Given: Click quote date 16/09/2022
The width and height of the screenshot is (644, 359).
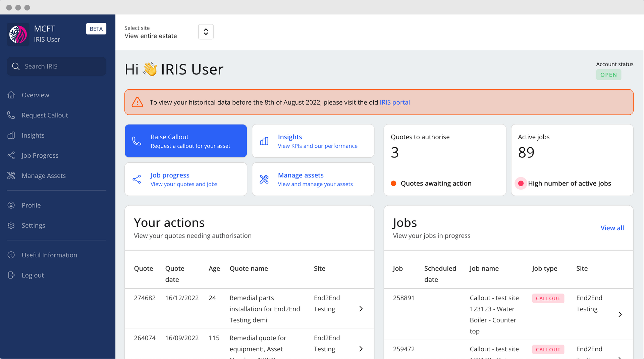Looking at the screenshot, I should tap(182, 338).
